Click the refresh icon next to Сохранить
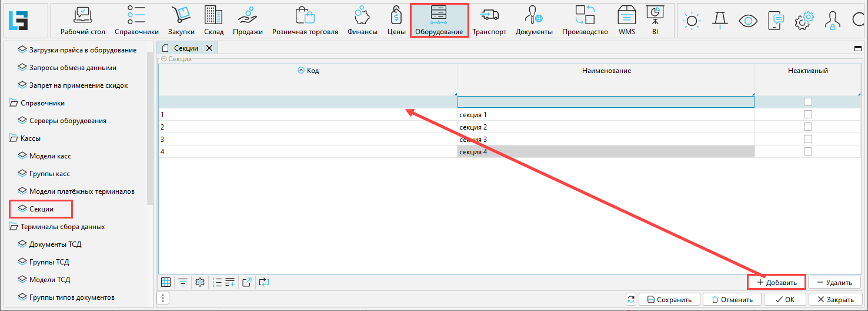868x311 pixels. 631,299
